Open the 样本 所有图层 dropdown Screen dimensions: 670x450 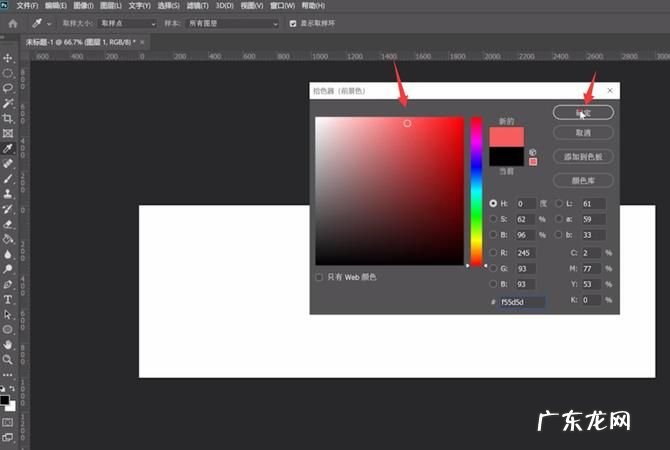click(x=233, y=23)
